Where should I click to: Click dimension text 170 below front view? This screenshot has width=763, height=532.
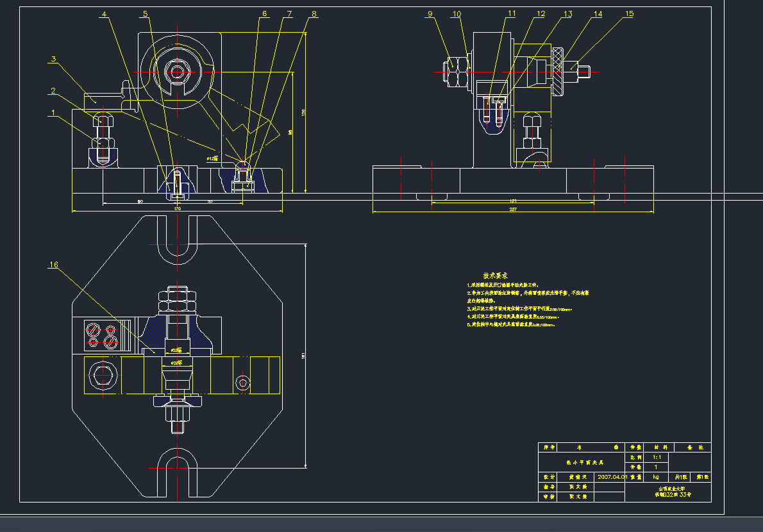178,210
